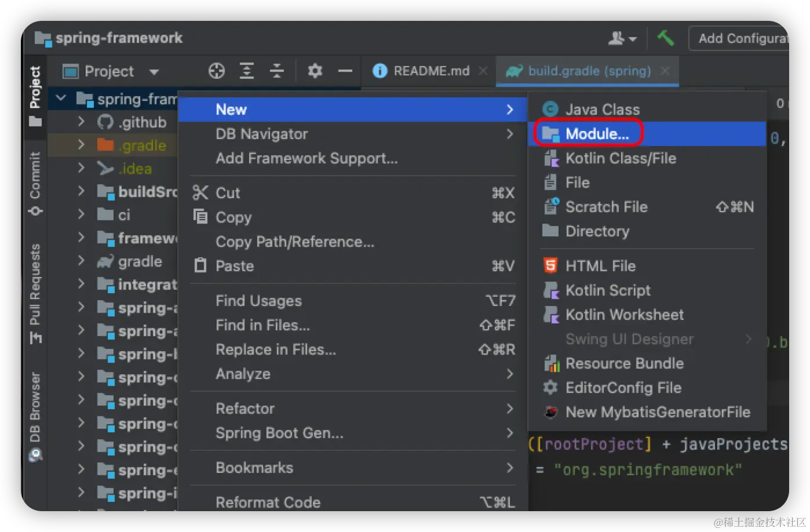Open Project panel gear options
The width and height of the screenshot is (810, 532).
click(315, 71)
